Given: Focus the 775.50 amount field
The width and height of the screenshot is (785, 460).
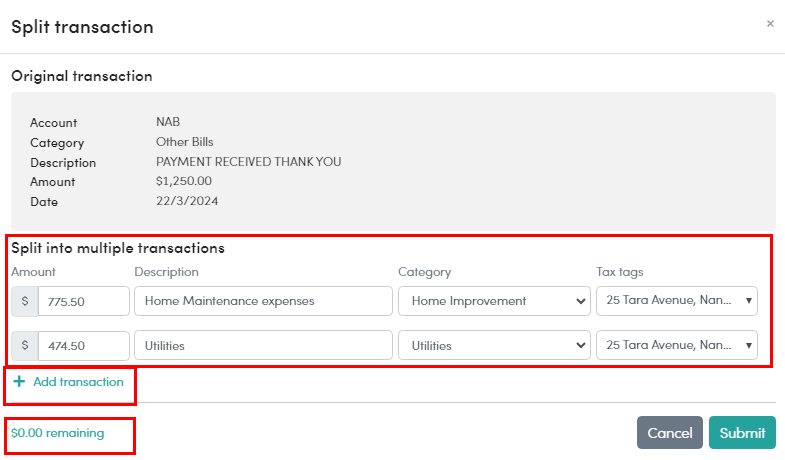Looking at the screenshot, I should click(83, 301).
